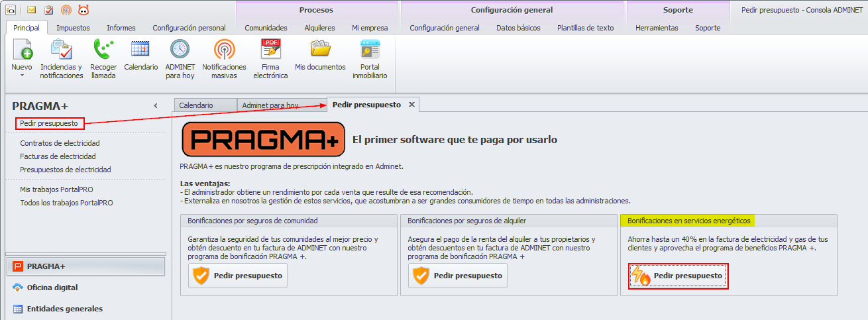Open Configuración general ribbon tab

[x=445, y=28]
